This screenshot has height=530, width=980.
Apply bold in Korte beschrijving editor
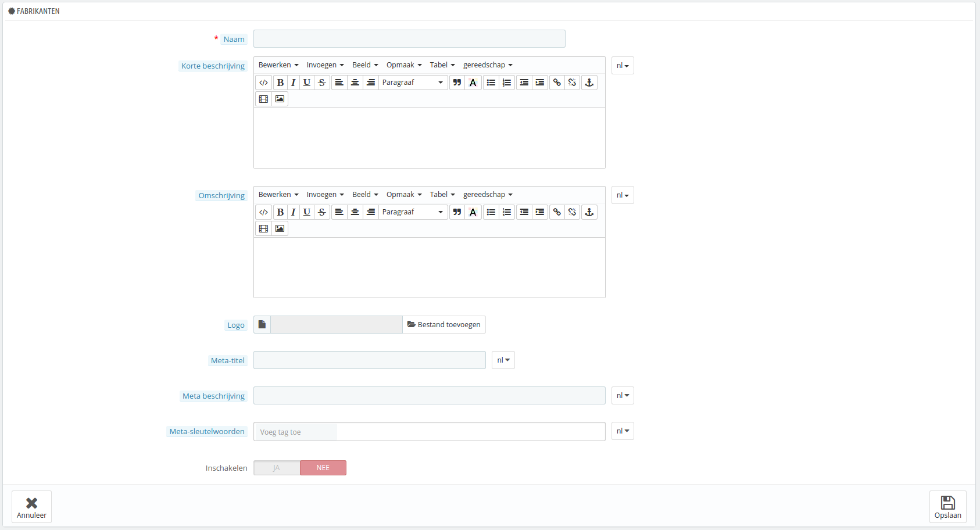point(280,83)
